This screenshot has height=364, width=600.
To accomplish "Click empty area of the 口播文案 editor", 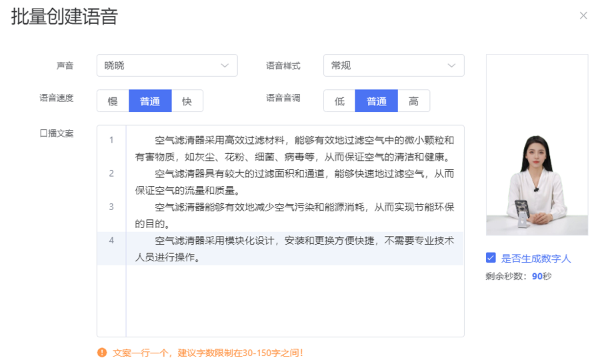I will click(x=295, y=301).
